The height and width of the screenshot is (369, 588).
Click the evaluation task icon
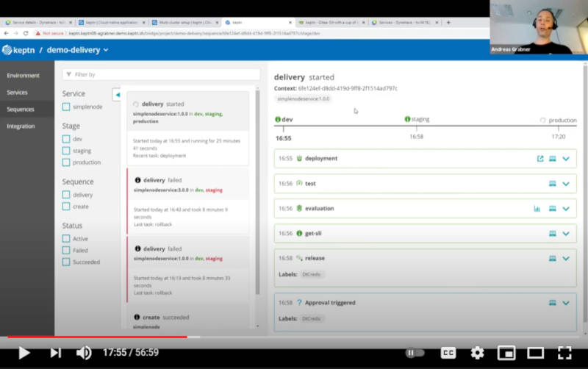(299, 208)
